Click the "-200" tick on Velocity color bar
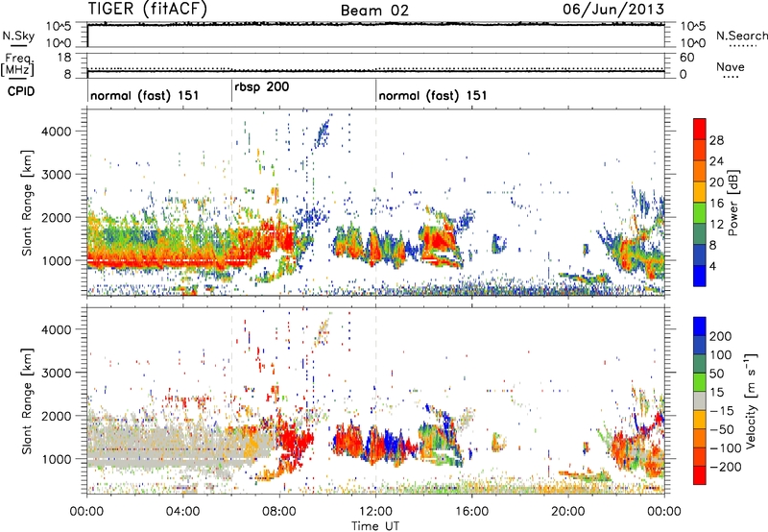 (x=726, y=467)
